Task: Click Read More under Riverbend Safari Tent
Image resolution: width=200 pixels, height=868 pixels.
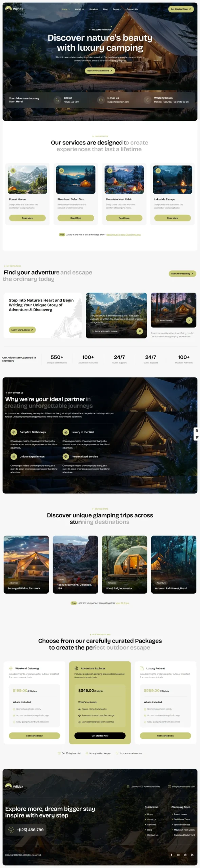Action: pos(76,218)
